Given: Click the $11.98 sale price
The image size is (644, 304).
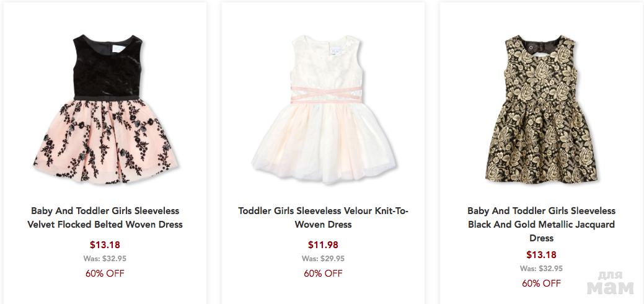Looking at the screenshot, I should (323, 244).
